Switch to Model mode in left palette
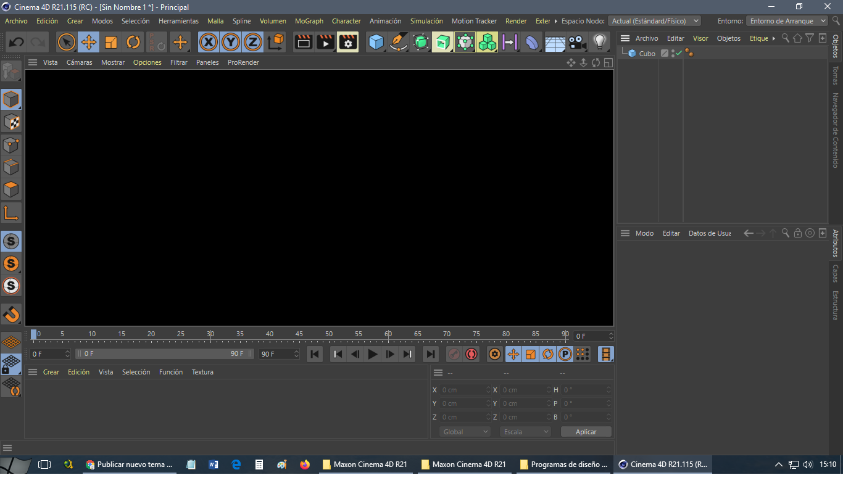 click(11, 99)
